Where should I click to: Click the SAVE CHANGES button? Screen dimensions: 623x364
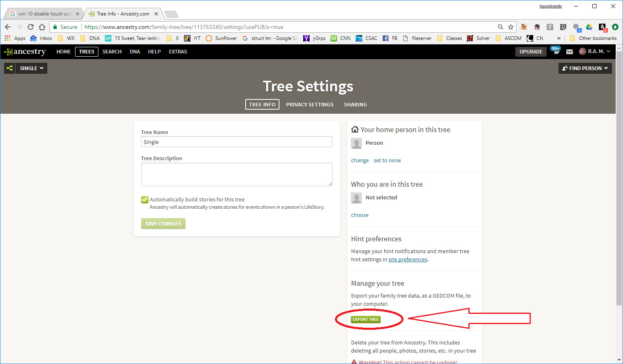(163, 224)
